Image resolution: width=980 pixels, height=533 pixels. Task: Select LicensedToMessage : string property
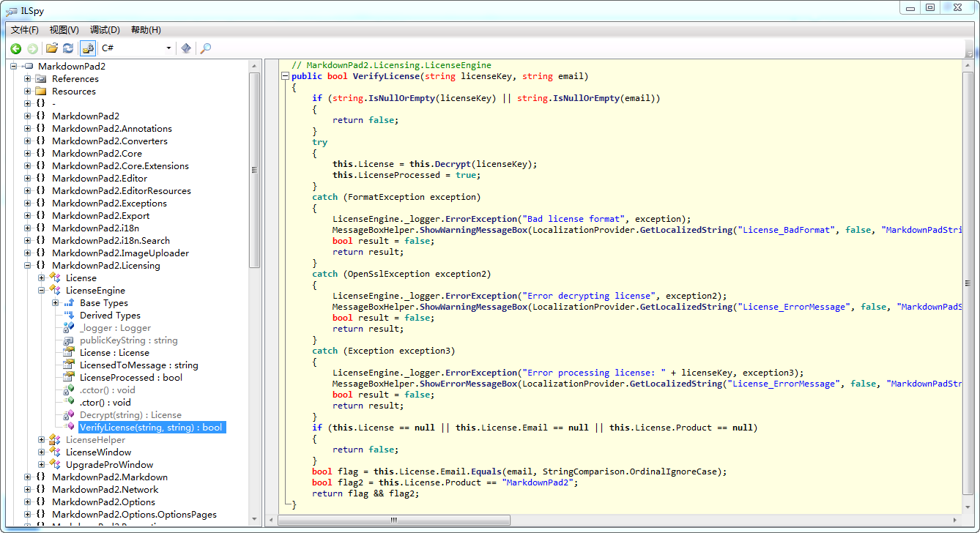pos(138,365)
